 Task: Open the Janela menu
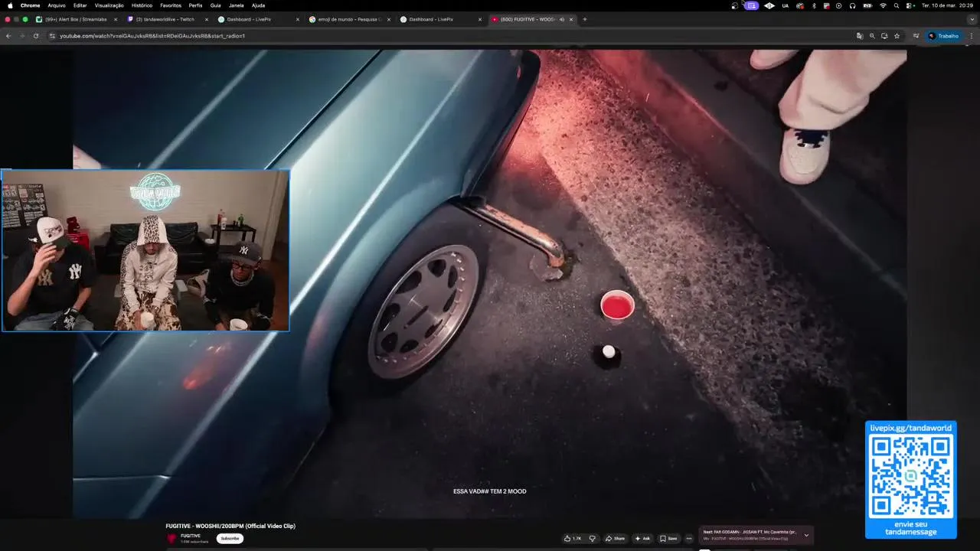tap(236, 5)
